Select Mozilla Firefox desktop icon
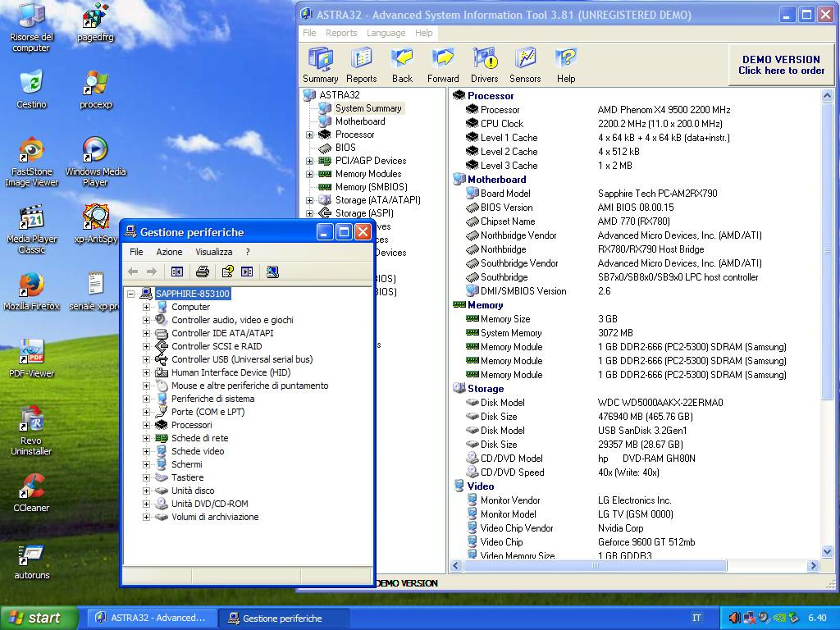Image resolution: width=840 pixels, height=630 pixels. [31, 291]
